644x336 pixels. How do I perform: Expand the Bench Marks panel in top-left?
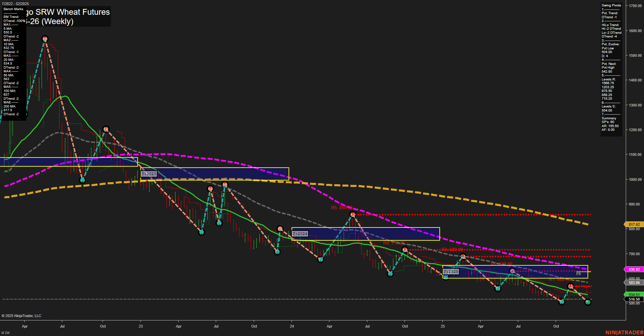(13, 9)
